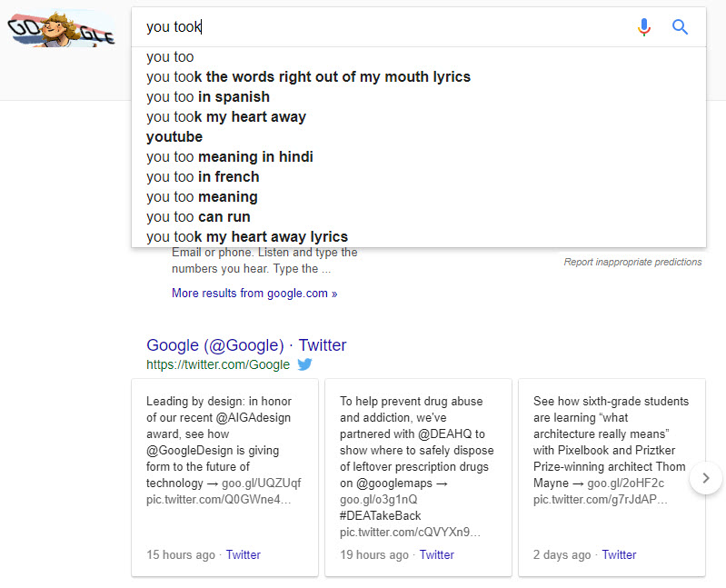Select suggestion "you too in spanish"
Screen dimensions: 726x588
[208, 97]
